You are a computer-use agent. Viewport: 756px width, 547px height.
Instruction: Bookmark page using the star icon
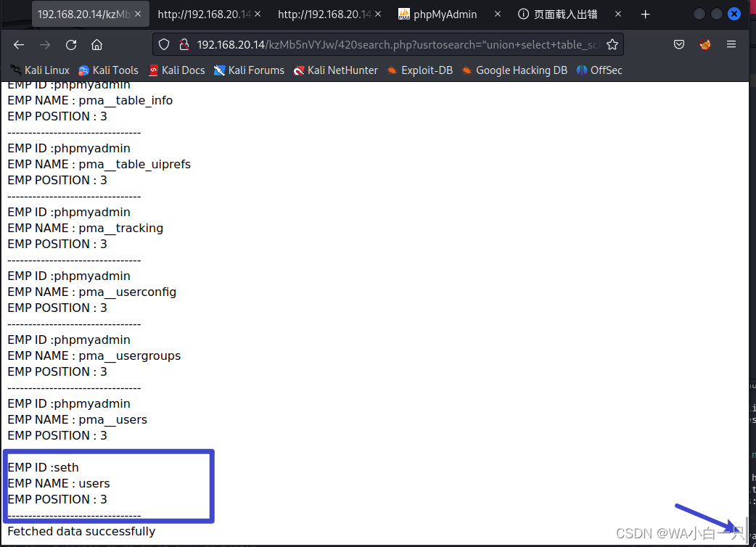[x=613, y=44]
